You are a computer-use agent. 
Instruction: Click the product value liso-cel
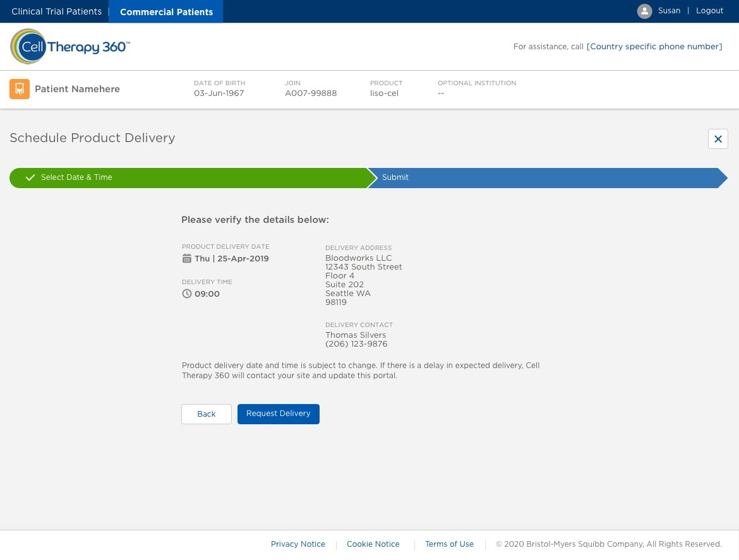(x=384, y=93)
